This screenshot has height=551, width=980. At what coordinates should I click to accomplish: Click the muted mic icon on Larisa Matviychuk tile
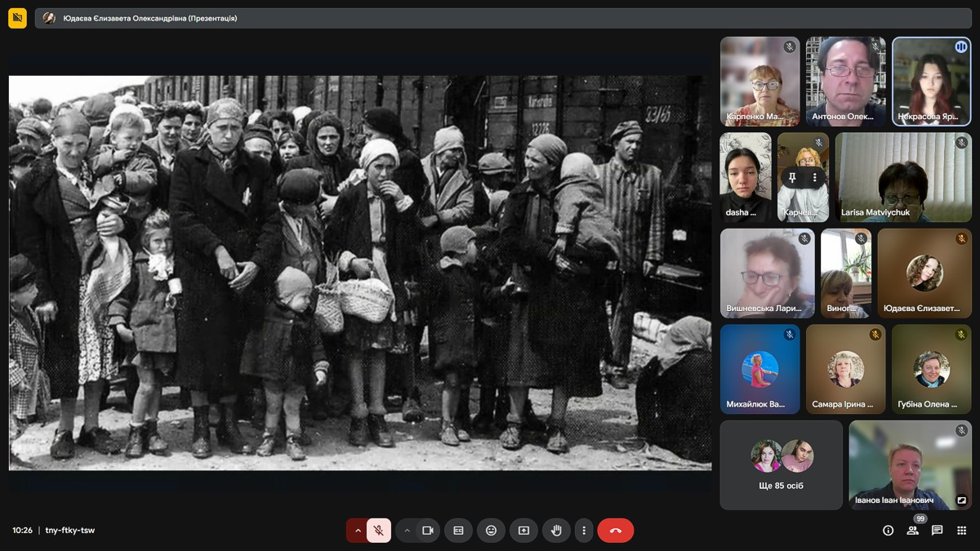point(961,143)
